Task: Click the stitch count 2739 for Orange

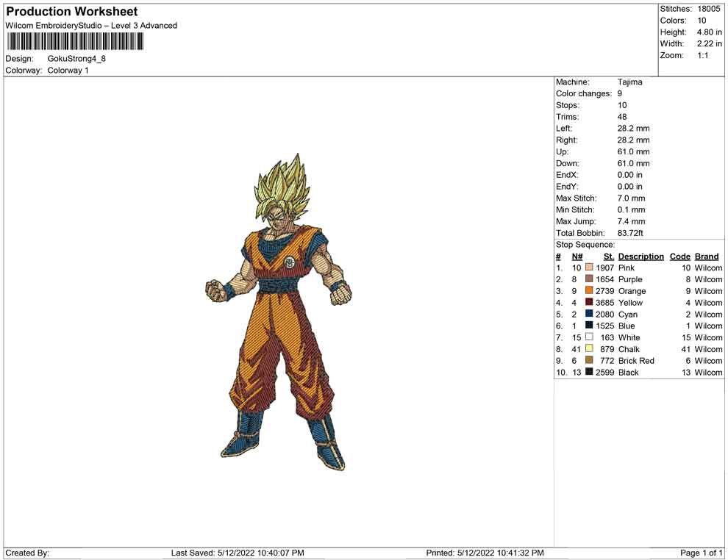Action: point(604,291)
